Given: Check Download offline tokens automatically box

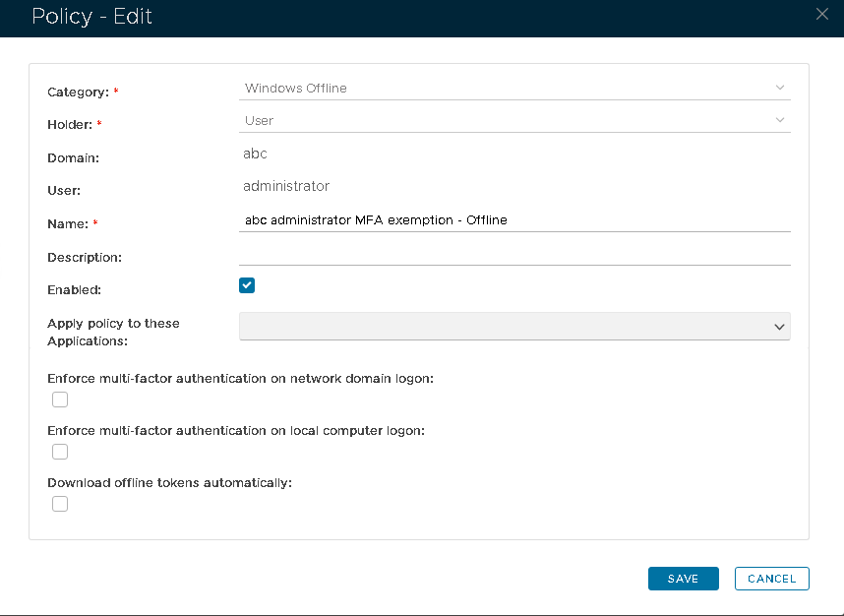Looking at the screenshot, I should coord(60,504).
